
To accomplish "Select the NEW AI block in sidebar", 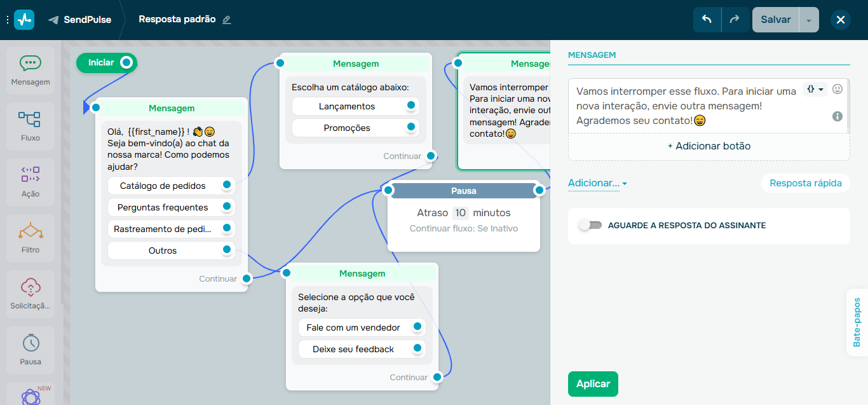I will tap(31, 394).
